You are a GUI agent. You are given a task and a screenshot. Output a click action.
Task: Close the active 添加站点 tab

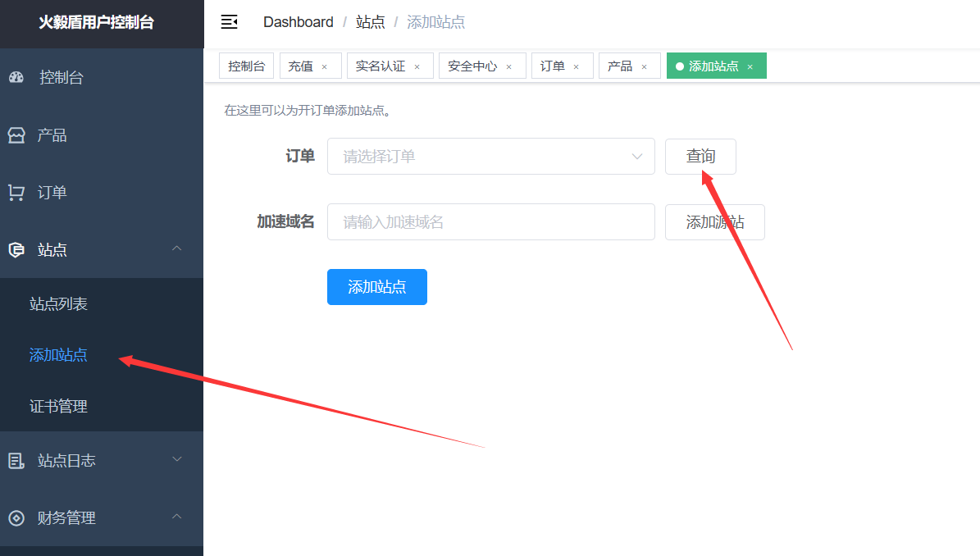[x=750, y=67]
